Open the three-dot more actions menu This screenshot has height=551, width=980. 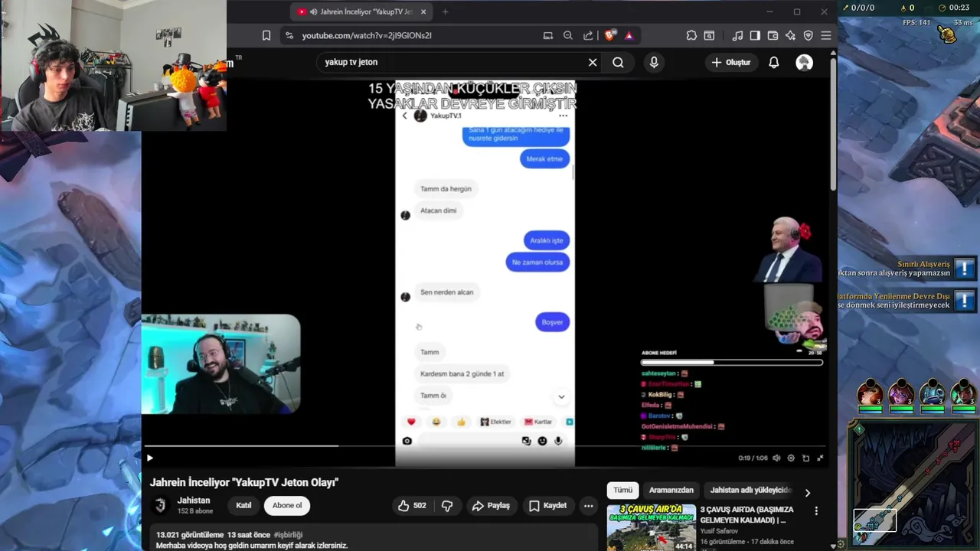[588, 505]
